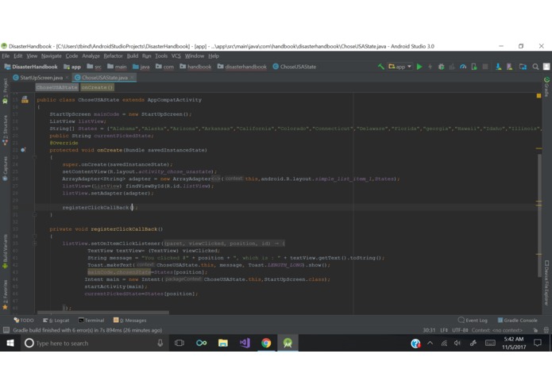Image resolution: width=552 pixels, height=392 pixels.
Task: Click the Run with Coverage icon
Action: pos(452,67)
